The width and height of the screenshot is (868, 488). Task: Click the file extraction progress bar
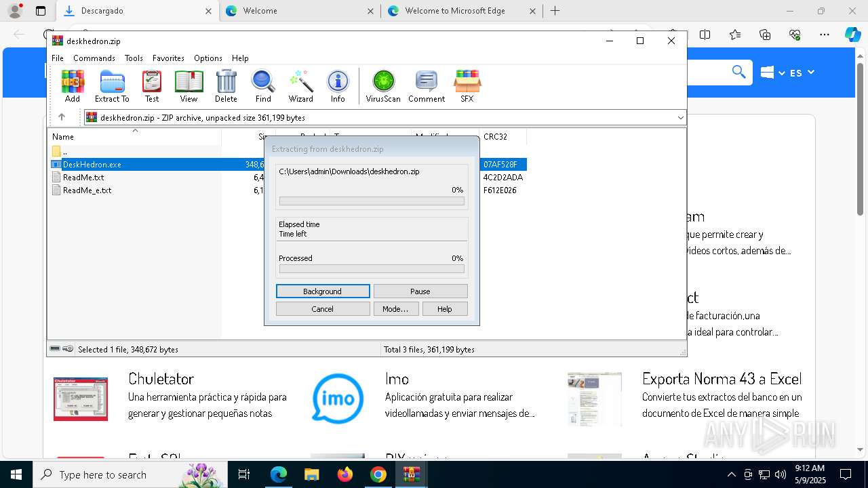[x=372, y=201]
